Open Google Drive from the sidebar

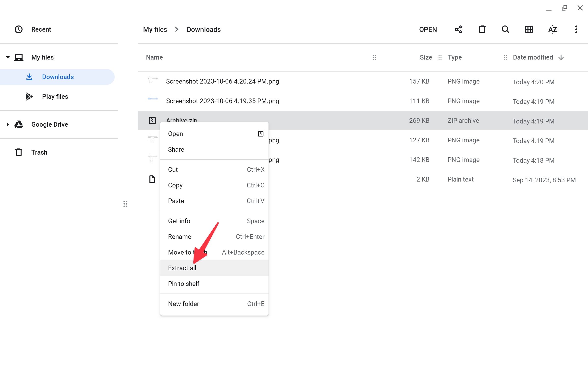coord(49,124)
